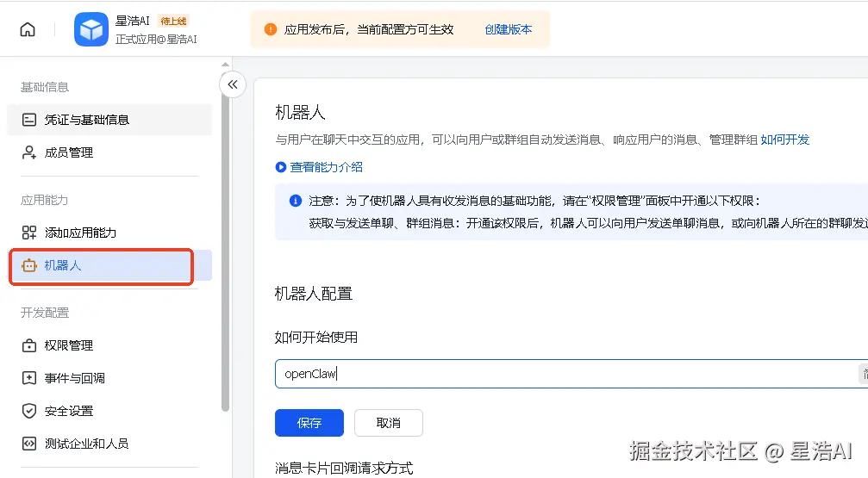The height and width of the screenshot is (478, 868).
Task: Open 安全设置 menu item
Action: [x=109, y=411]
